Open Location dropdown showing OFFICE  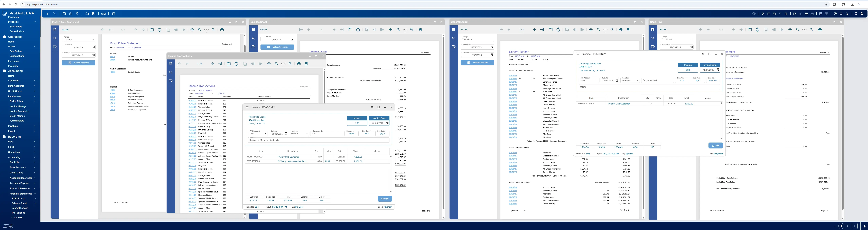[299, 134]
